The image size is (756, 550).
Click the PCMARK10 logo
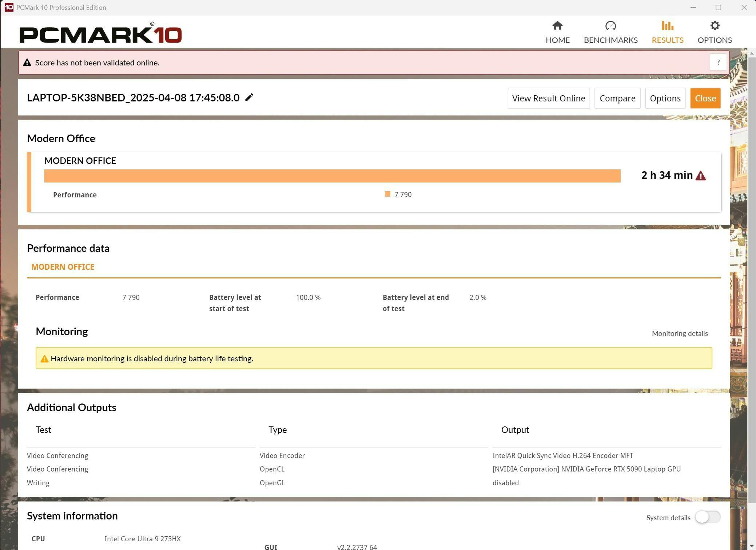tap(100, 33)
